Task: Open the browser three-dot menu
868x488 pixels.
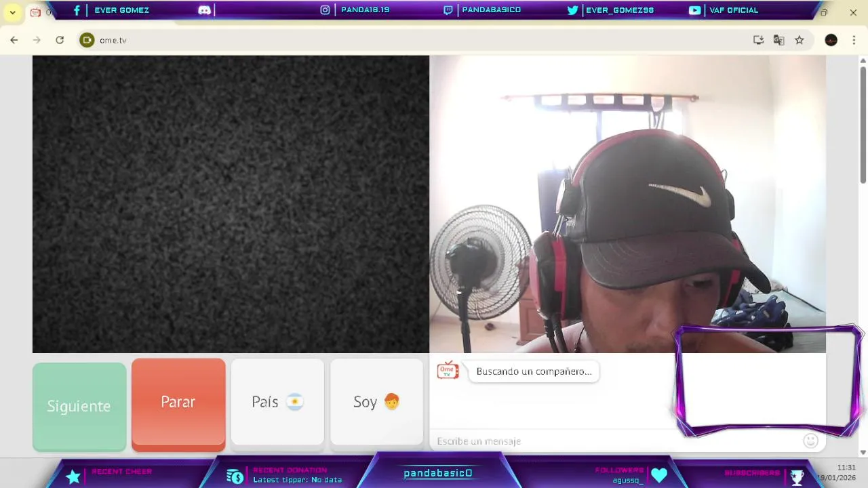Action: click(854, 40)
